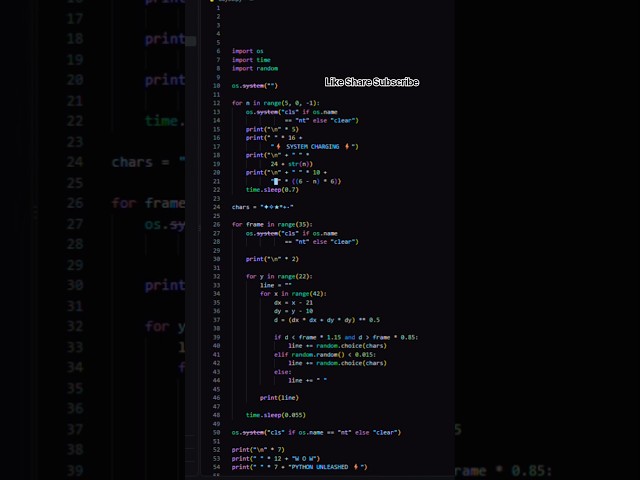Click os.system("cls" code on line 13
The height and width of the screenshot is (480, 640).
point(291,111)
